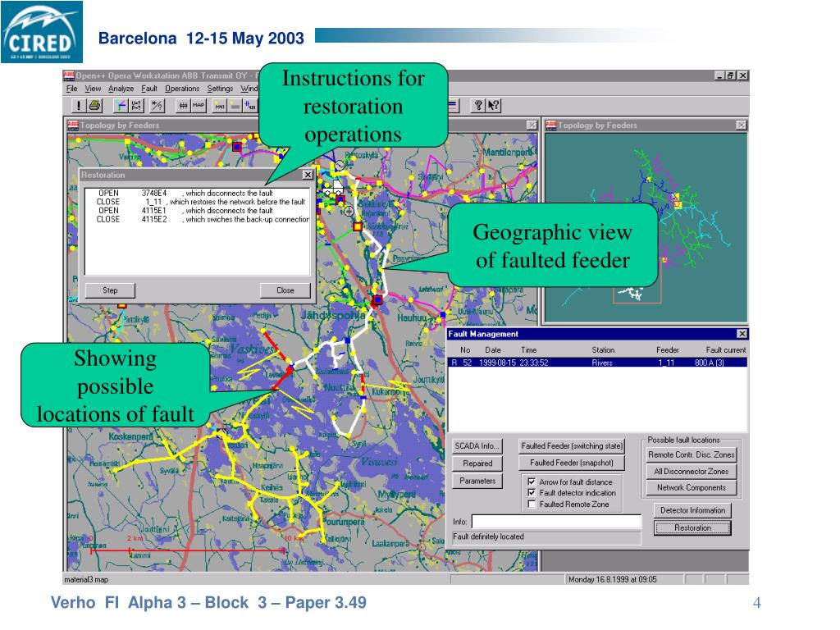Click the percent sign toolbar icon
The image size is (840, 630).
click(x=157, y=106)
